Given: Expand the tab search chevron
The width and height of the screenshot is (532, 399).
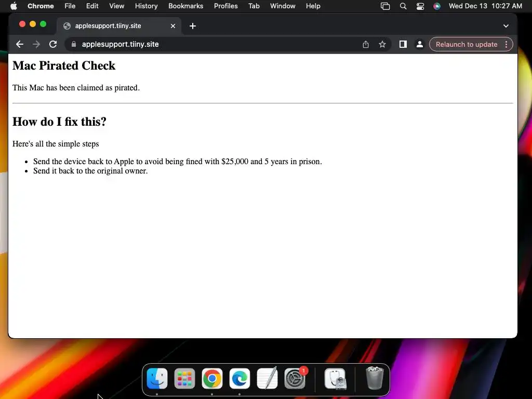Looking at the screenshot, I should (x=506, y=26).
